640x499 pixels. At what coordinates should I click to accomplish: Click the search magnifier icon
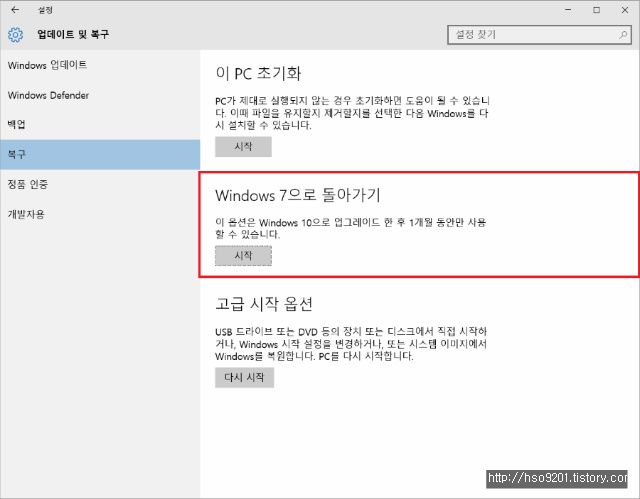[x=623, y=35]
